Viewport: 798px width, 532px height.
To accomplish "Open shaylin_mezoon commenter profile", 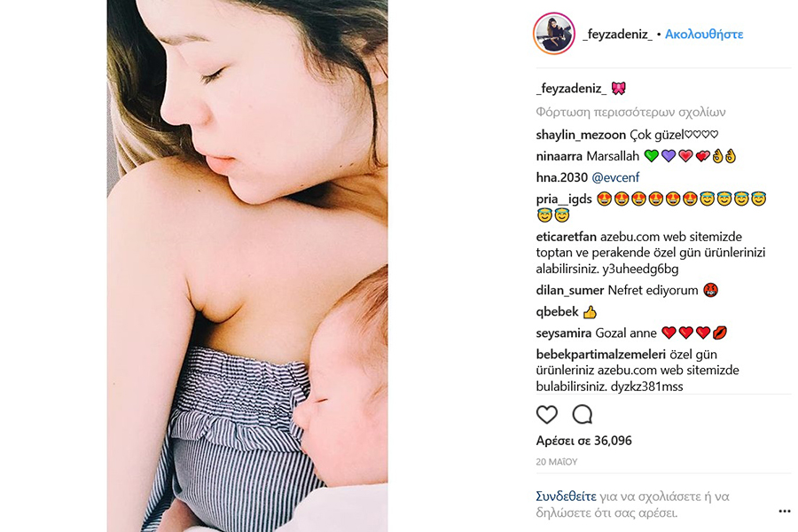I will click(x=581, y=135).
